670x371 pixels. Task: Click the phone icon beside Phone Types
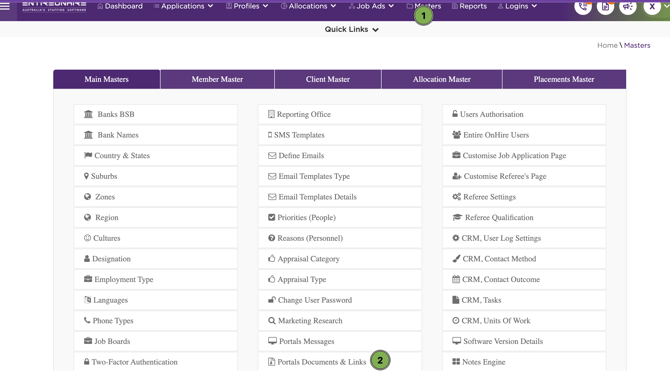pyautogui.click(x=87, y=320)
